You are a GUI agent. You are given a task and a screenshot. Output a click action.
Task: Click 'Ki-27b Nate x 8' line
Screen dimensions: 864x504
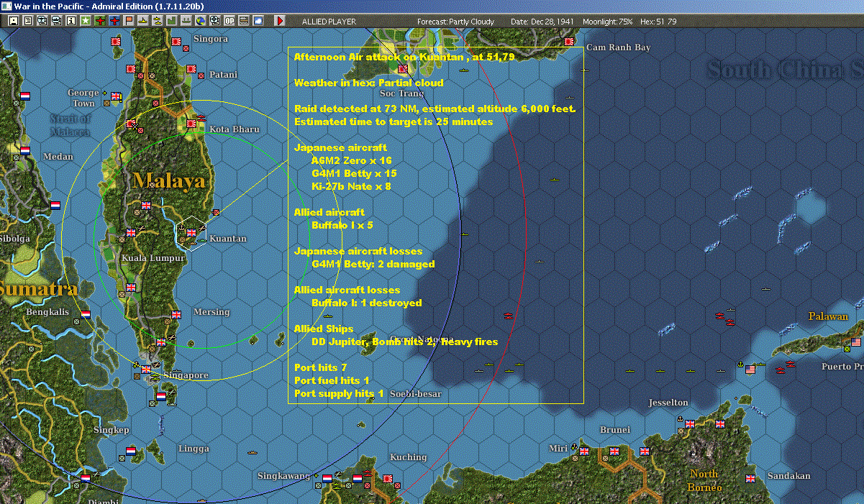click(x=352, y=186)
